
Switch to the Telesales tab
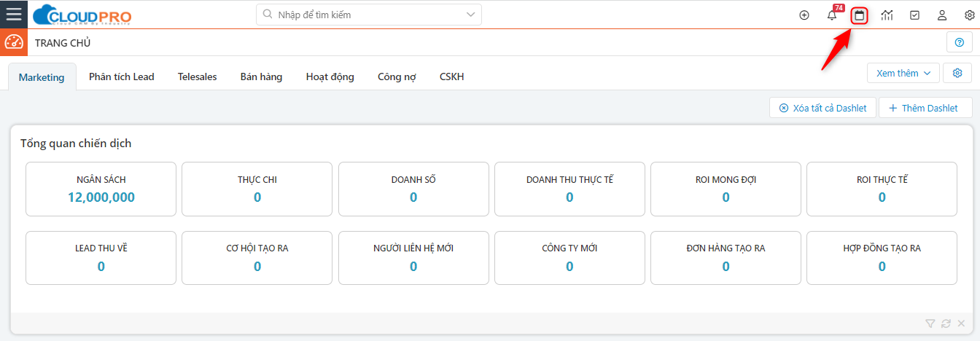(197, 77)
